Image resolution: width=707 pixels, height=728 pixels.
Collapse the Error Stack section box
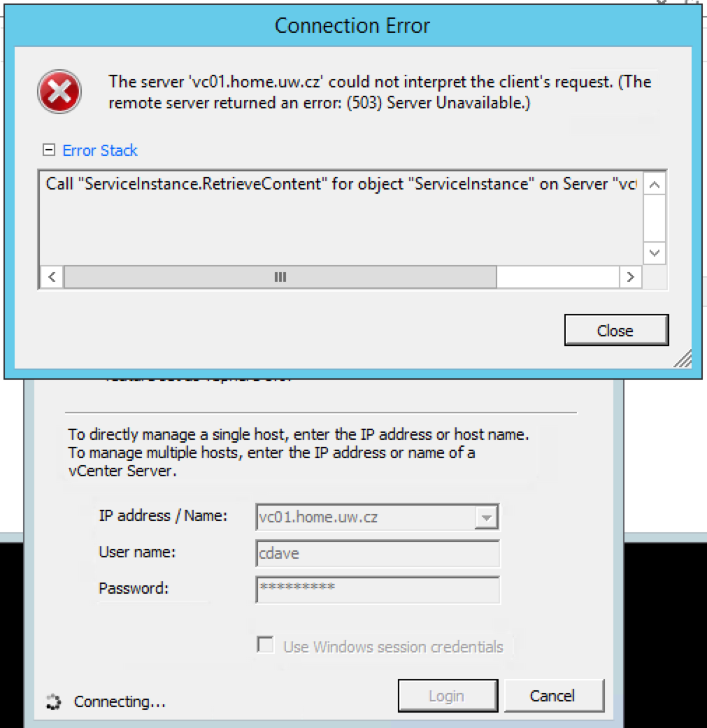(x=49, y=150)
